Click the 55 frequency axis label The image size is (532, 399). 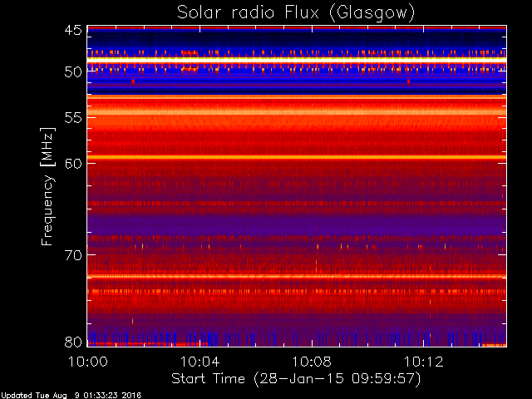click(73, 118)
